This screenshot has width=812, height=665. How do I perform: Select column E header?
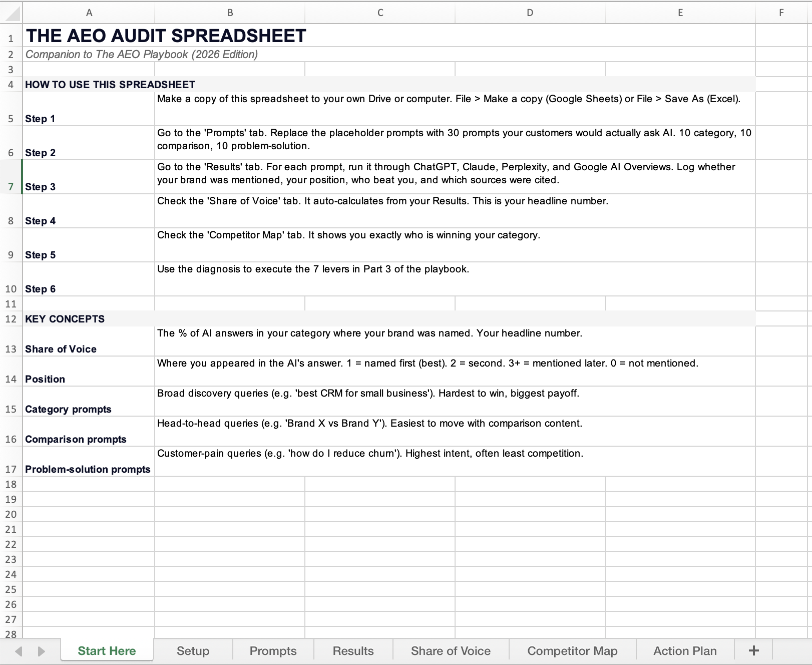click(680, 13)
